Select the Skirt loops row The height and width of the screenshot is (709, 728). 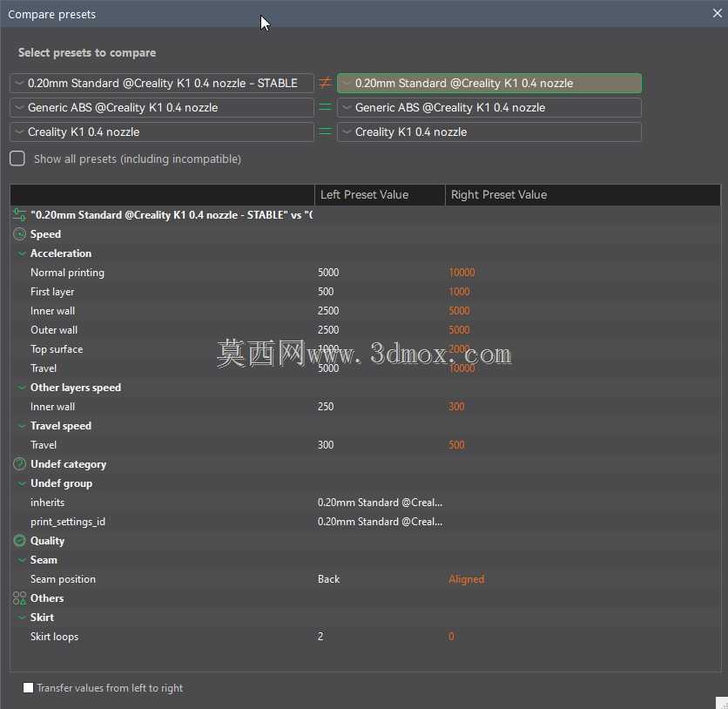coord(366,637)
